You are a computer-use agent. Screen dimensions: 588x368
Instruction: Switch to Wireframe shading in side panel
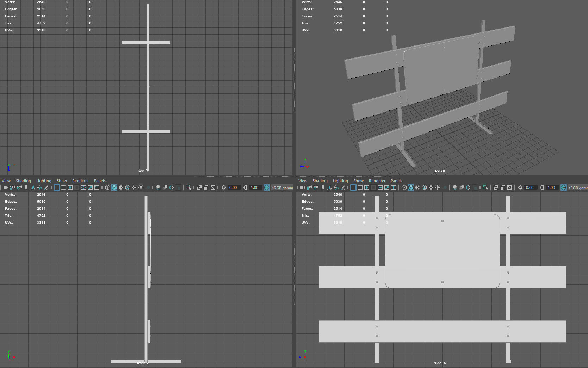pyautogui.click(x=404, y=188)
